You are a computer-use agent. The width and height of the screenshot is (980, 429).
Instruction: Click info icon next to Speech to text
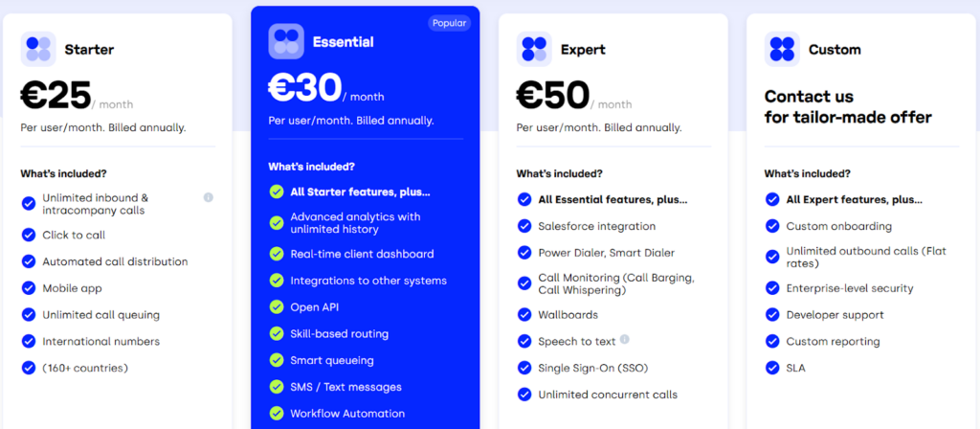coord(625,340)
